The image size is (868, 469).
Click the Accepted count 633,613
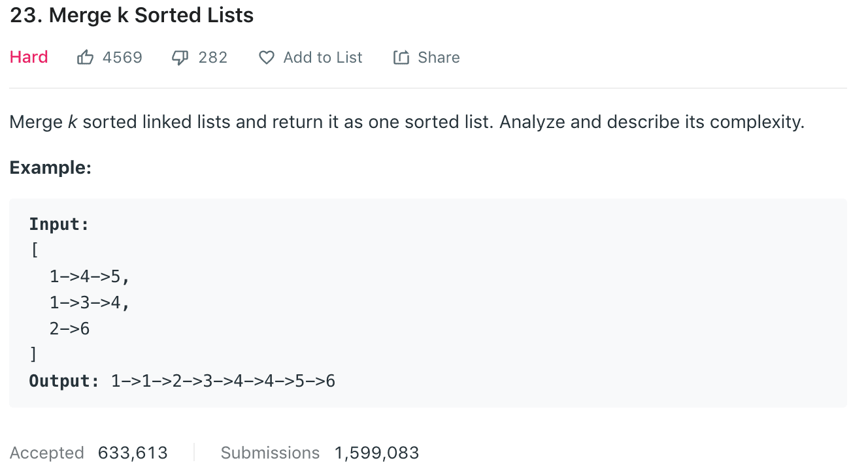(133, 453)
